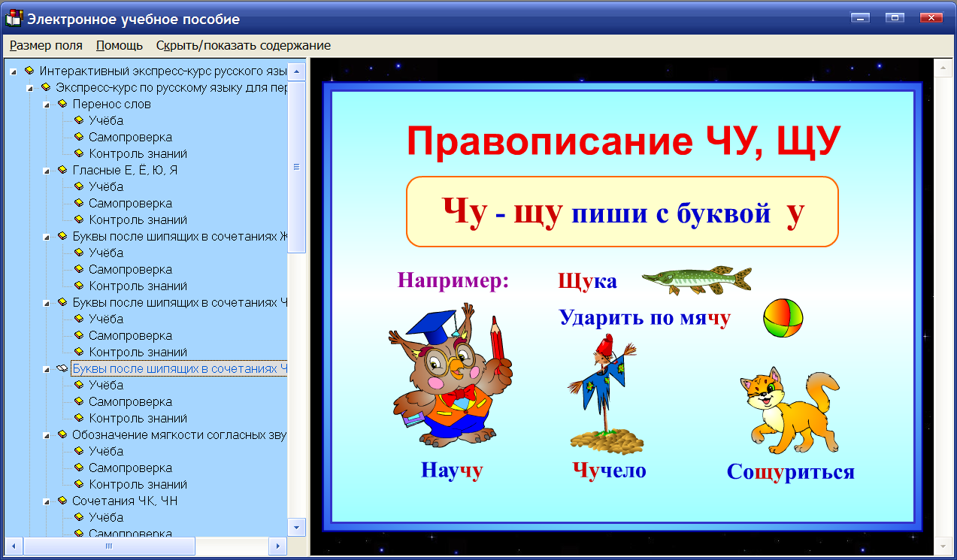Click the right arrow of the horizontal scrollbar

point(278,546)
